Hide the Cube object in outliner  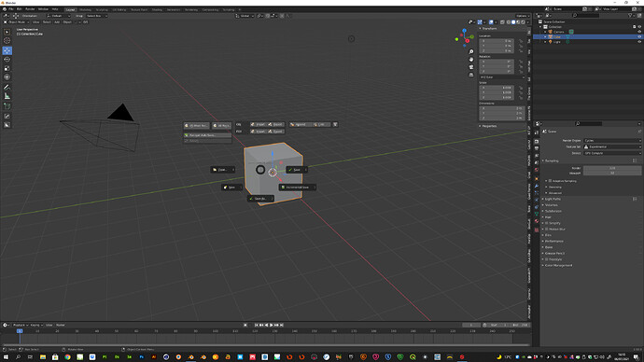click(639, 36)
